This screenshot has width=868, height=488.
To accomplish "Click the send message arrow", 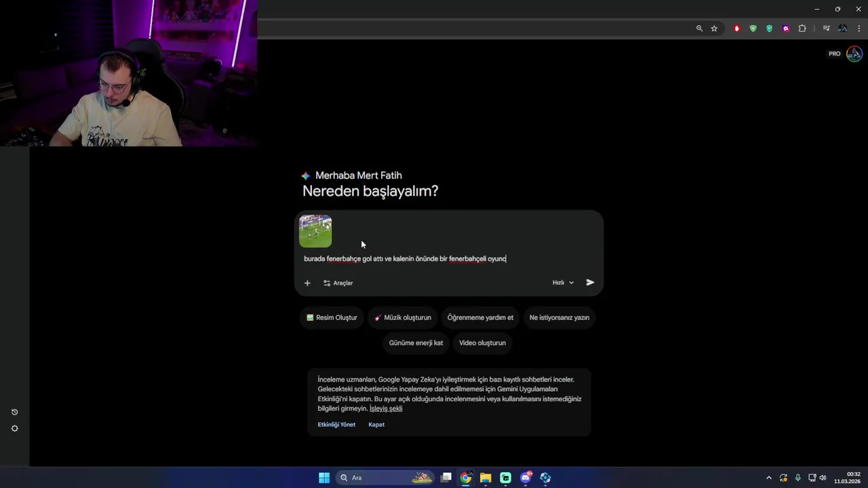I will coord(590,283).
